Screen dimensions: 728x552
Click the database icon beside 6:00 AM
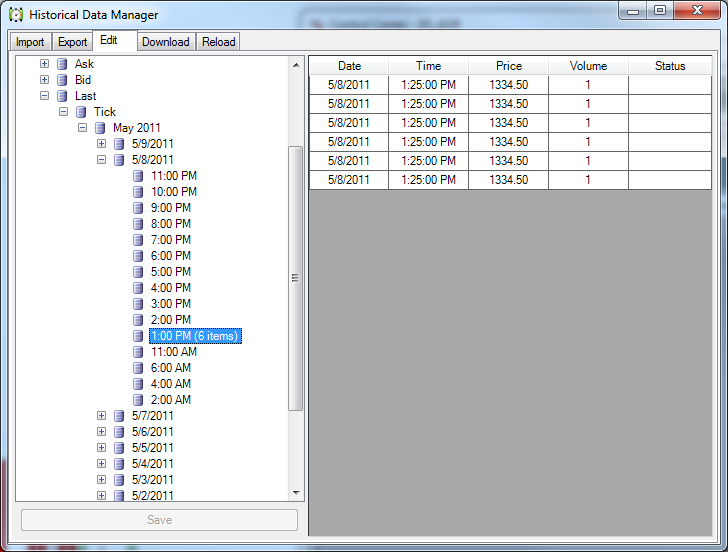coord(138,368)
